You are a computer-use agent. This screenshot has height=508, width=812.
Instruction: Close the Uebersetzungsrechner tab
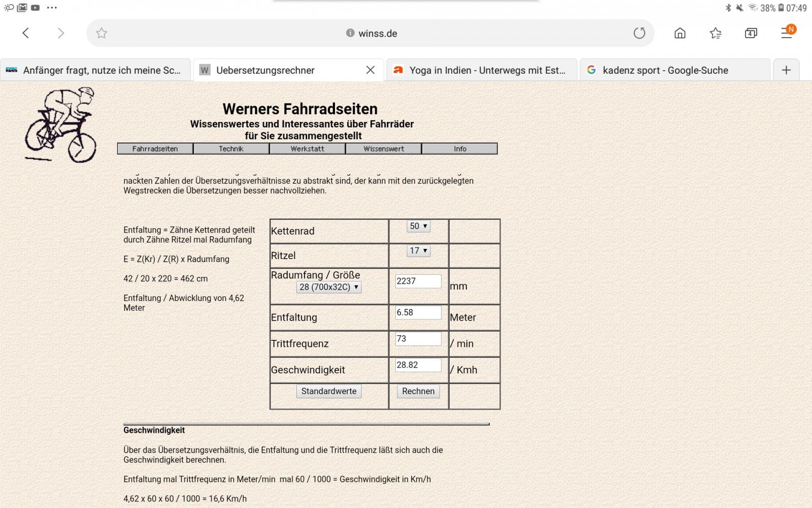pyautogui.click(x=370, y=70)
